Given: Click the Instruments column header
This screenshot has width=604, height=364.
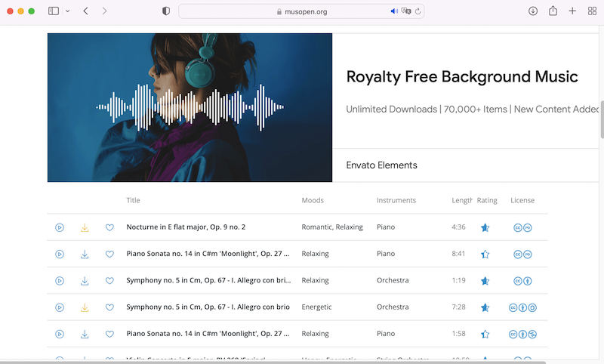Looking at the screenshot, I should point(396,200).
